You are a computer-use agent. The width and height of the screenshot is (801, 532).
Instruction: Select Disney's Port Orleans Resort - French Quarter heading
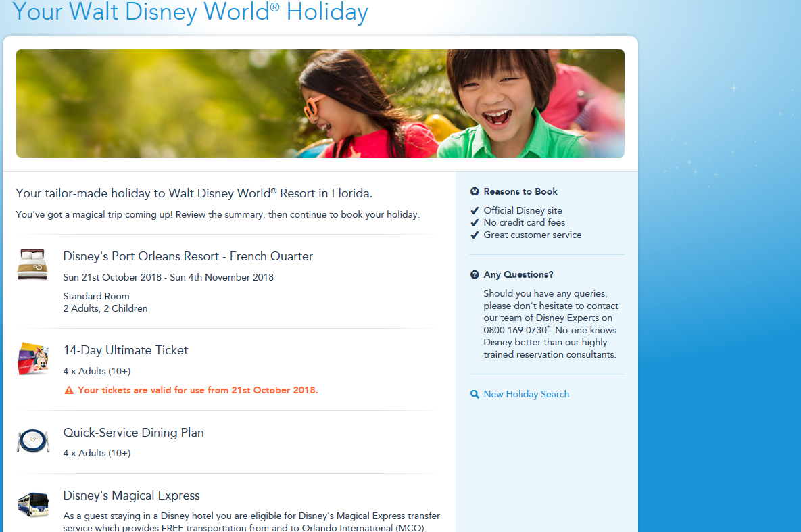(x=188, y=256)
